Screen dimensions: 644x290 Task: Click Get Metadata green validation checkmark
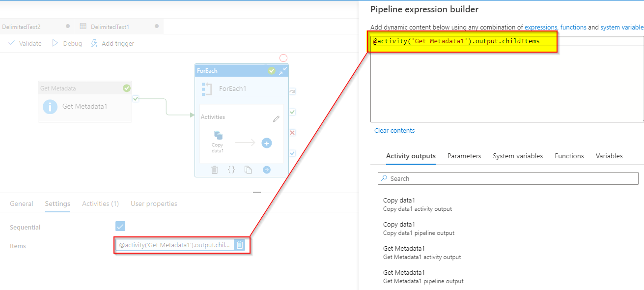point(127,88)
